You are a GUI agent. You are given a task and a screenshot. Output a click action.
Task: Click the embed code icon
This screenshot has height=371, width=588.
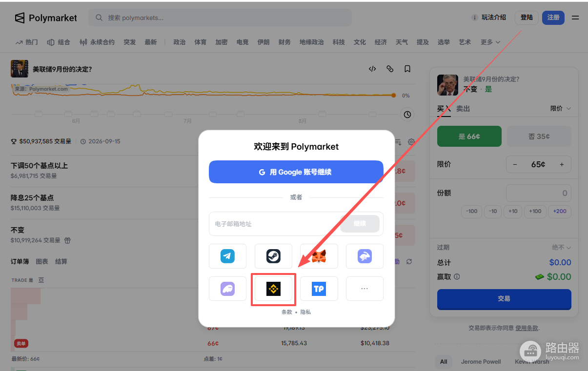click(x=372, y=69)
